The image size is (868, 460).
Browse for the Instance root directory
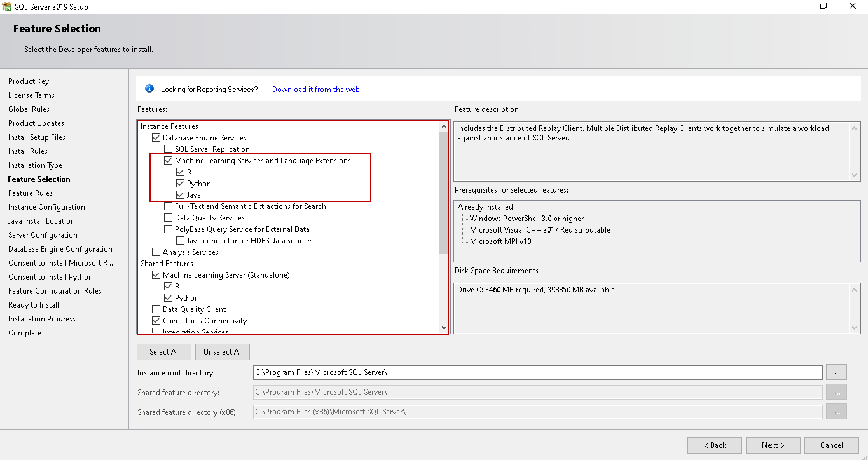[x=836, y=372]
